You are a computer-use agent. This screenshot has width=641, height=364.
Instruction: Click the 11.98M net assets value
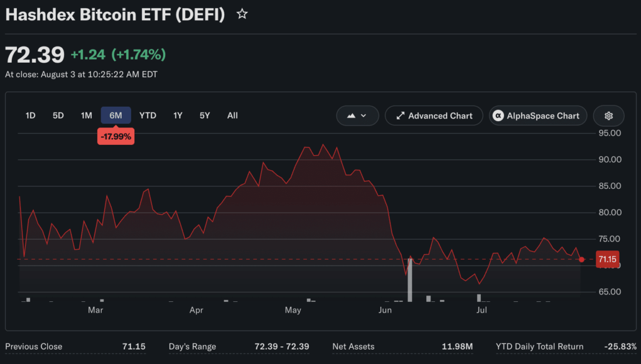[x=457, y=346]
